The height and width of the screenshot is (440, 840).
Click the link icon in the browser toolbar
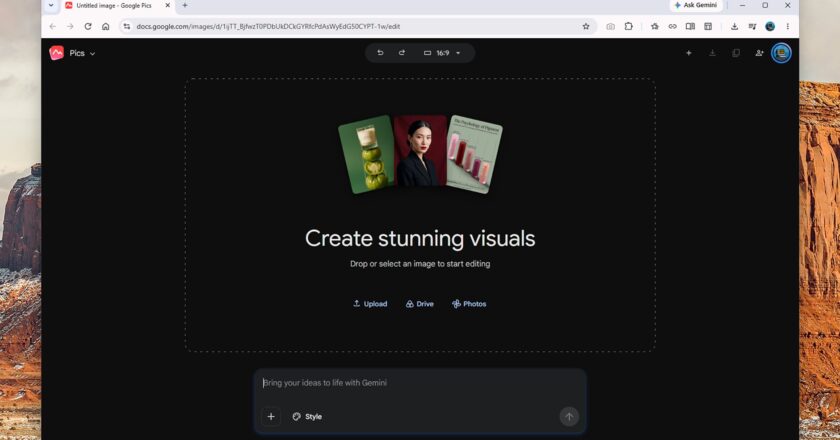click(672, 26)
